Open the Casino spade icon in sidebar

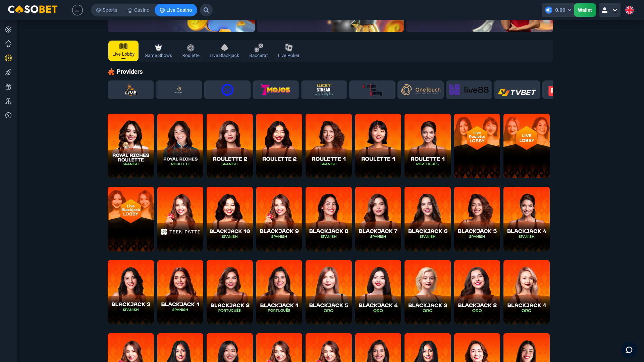8,44
